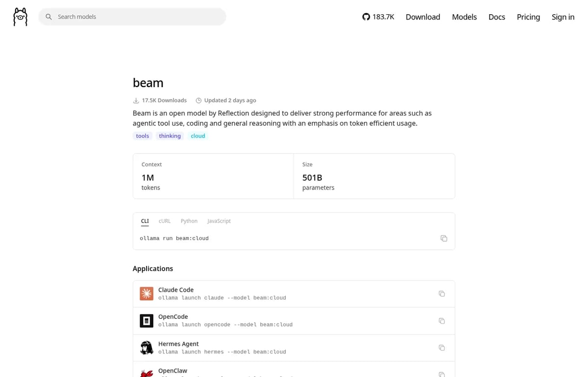
Task: Click the 1M context value
Action: [147, 178]
